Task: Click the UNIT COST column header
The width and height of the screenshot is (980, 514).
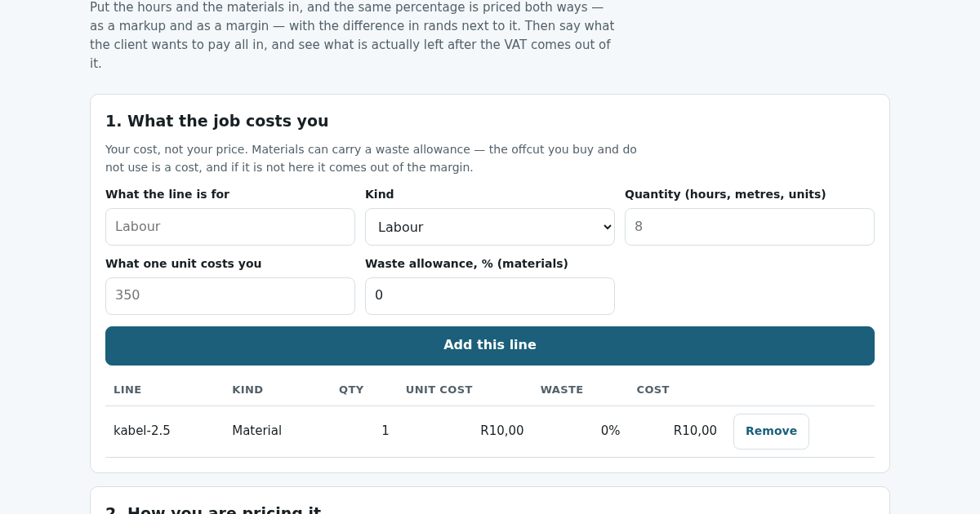Action: [x=439, y=390]
